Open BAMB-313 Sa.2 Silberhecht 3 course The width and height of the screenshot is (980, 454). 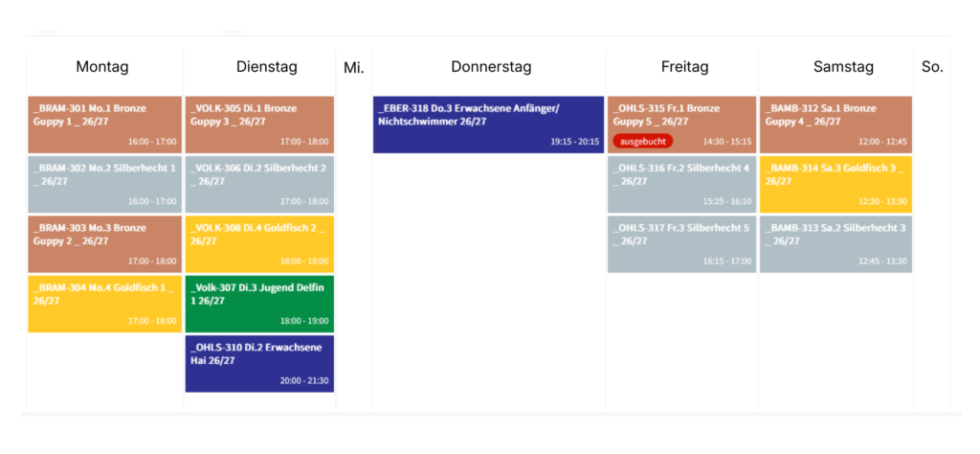click(835, 244)
